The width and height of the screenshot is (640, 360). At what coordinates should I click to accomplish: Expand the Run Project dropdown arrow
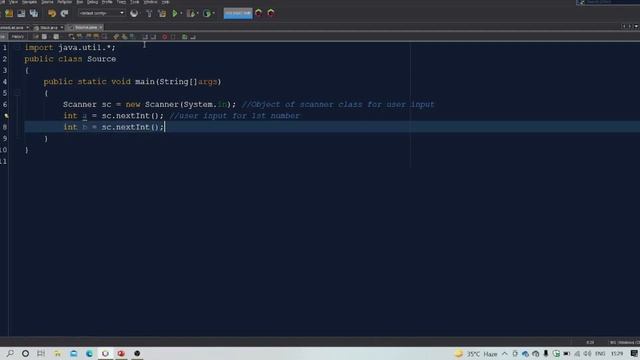(181, 13)
